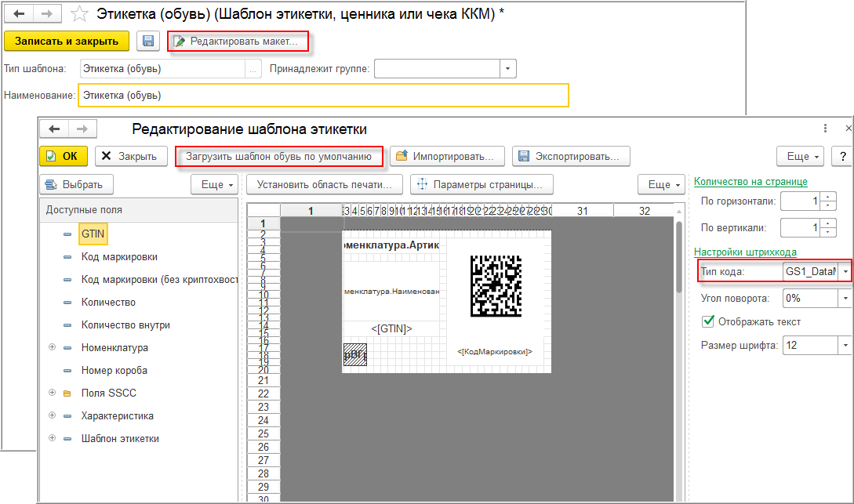This screenshot has width=854, height=504.
Task: Click the Тип шаблона input field
Action: tap(162, 69)
